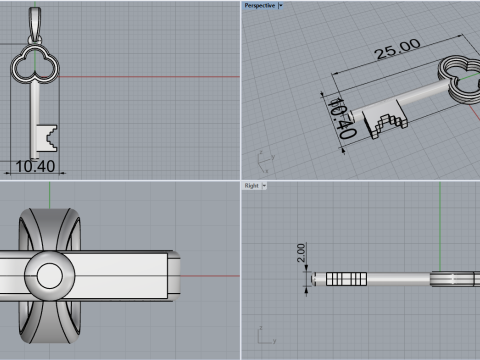Screen dimensions: 480x360
Task: Select the key bit teeth in top-left viewport
Action: [47, 138]
